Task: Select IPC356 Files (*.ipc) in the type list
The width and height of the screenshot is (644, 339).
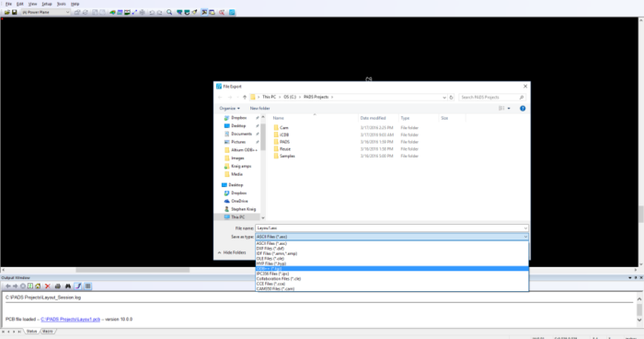Action: pos(392,274)
